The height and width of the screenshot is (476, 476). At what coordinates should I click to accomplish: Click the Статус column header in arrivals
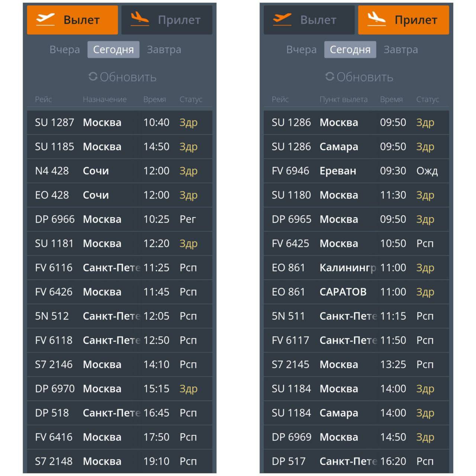(x=428, y=99)
